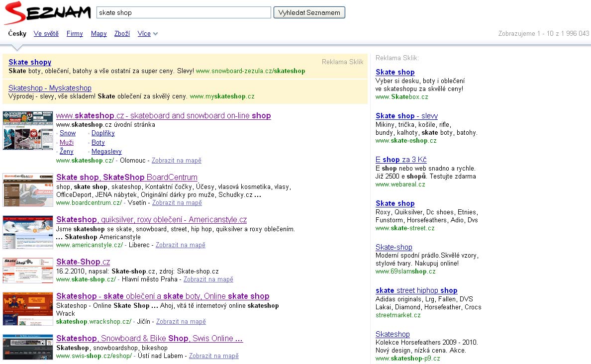Open the Skate shopy ad link
Viewport: 591px width, 364px height.
[x=30, y=62]
